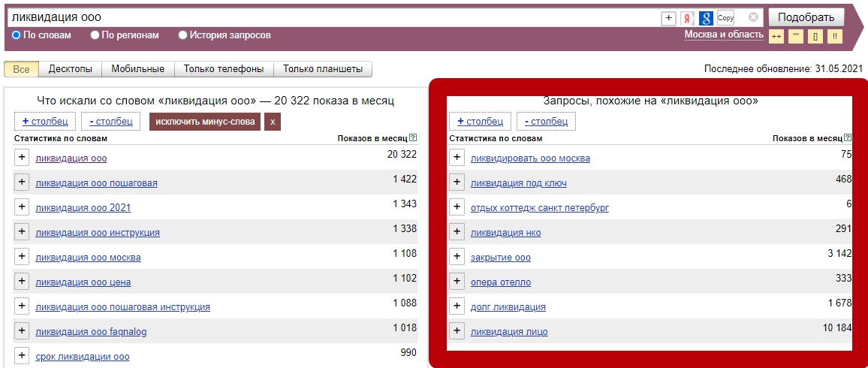This screenshot has width=868, height=368.
Task: Switch to the 'Только планшеты' tab
Action: 322,69
